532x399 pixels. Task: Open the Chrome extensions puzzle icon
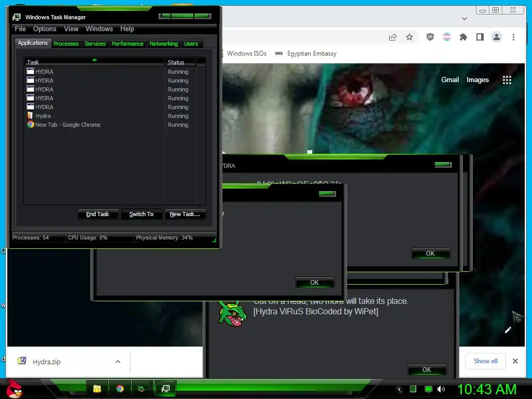(x=463, y=37)
